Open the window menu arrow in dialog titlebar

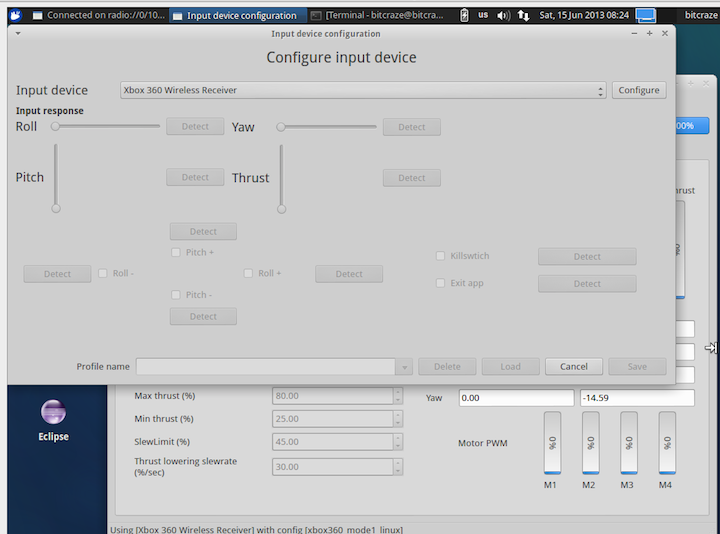[18, 33]
